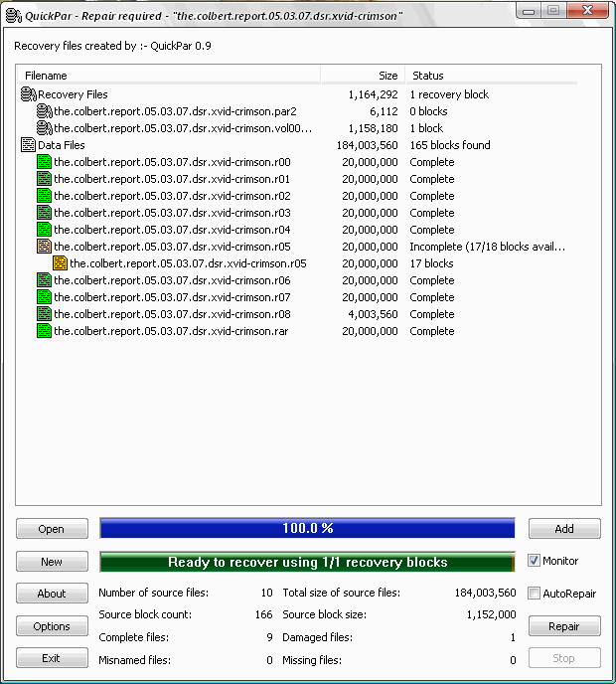Start repair with the Repair button

click(564, 626)
